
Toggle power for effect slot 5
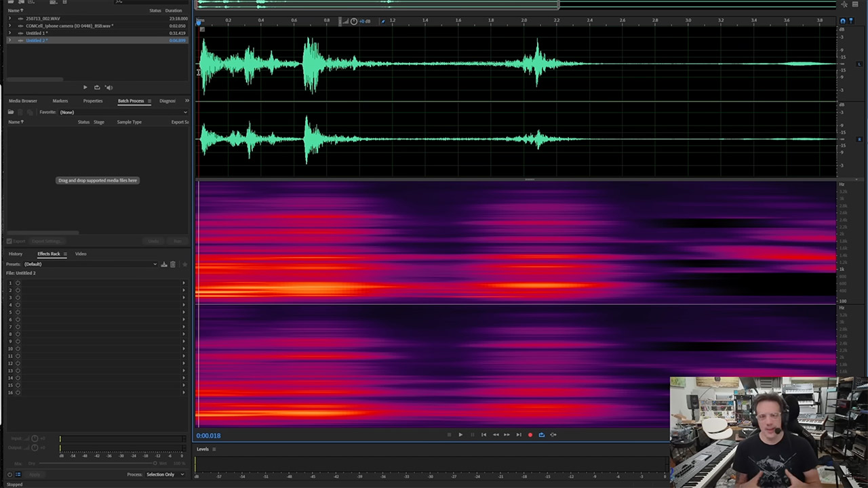[18, 312]
